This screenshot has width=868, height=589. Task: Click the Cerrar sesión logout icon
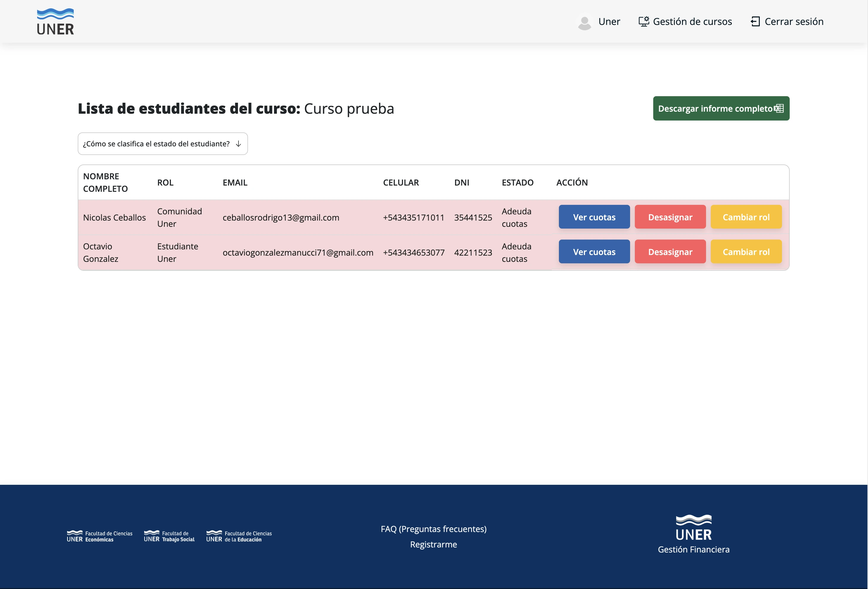point(756,21)
